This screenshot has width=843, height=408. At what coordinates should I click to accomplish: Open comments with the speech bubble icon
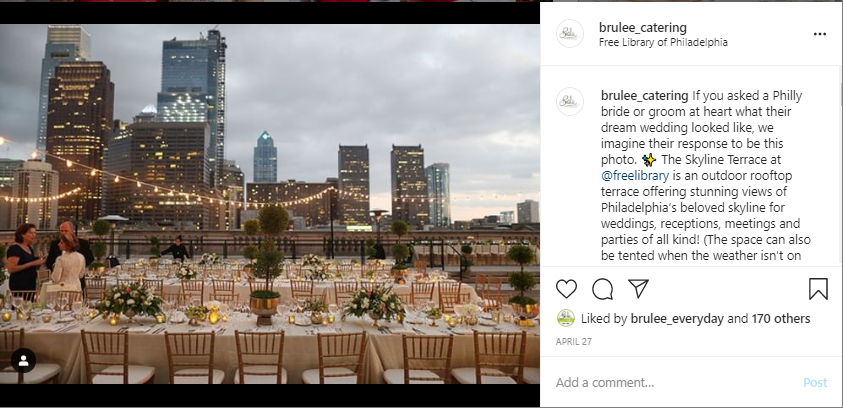point(602,289)
